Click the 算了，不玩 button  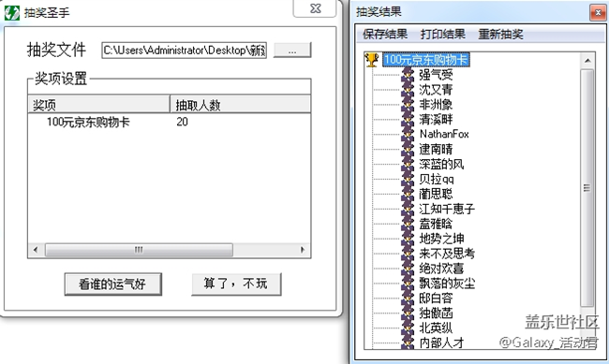click(236, 284)
